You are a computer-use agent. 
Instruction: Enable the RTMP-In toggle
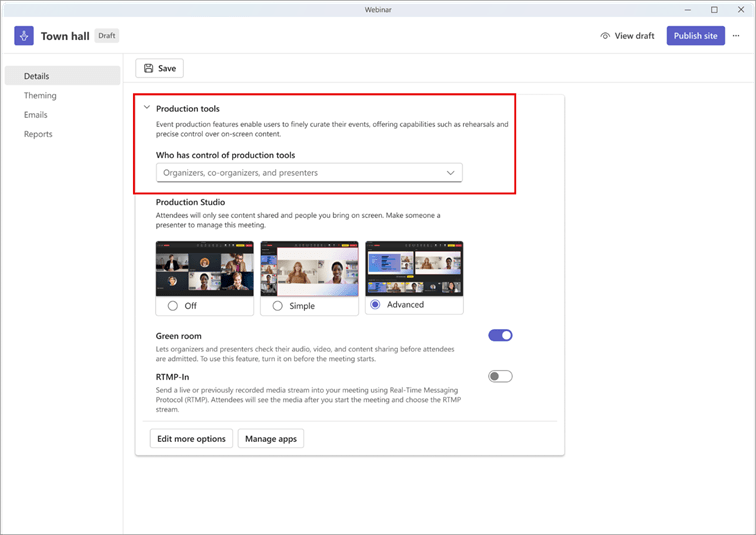(500, 376)
